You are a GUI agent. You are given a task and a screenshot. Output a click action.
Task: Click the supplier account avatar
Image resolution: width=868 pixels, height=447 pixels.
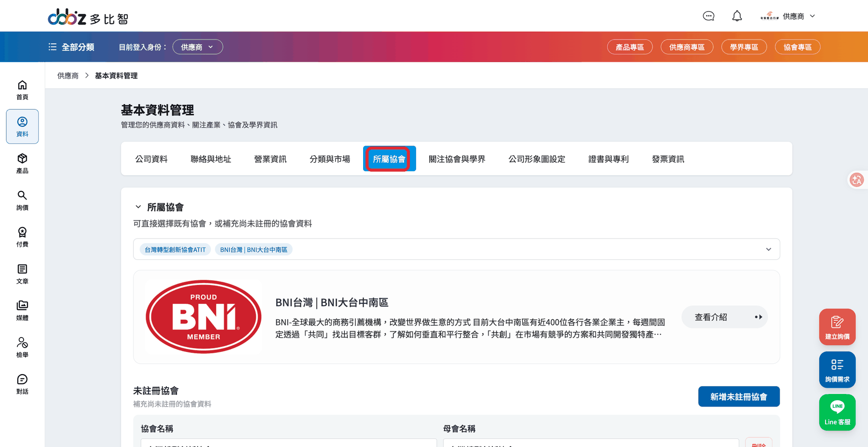pos(770,16)
